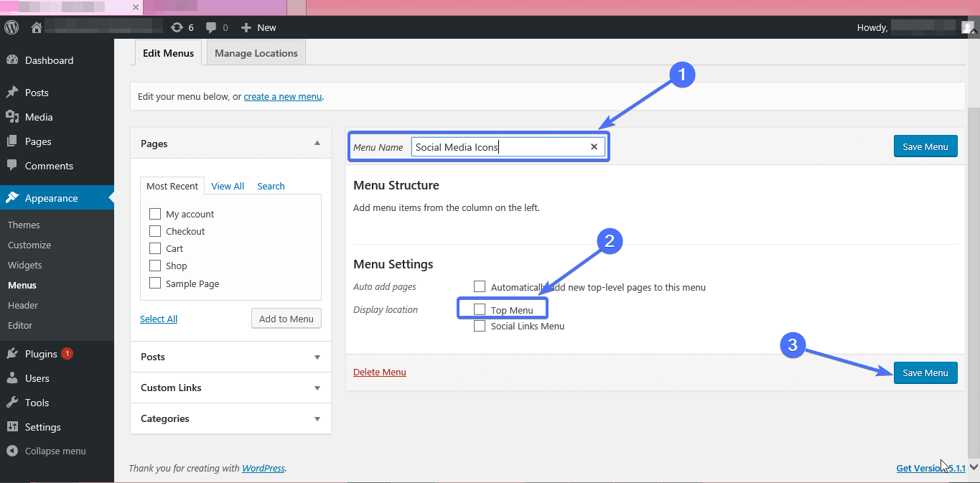This screenshot has height=483, width=980.
Task: Check the Cart page
Action: click(x=155, y=248)
